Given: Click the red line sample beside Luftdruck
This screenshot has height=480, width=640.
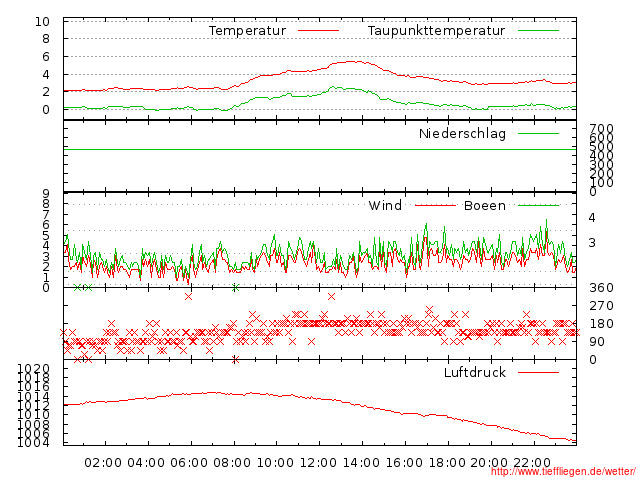Looking at the screenshot, I should (538, 372).
